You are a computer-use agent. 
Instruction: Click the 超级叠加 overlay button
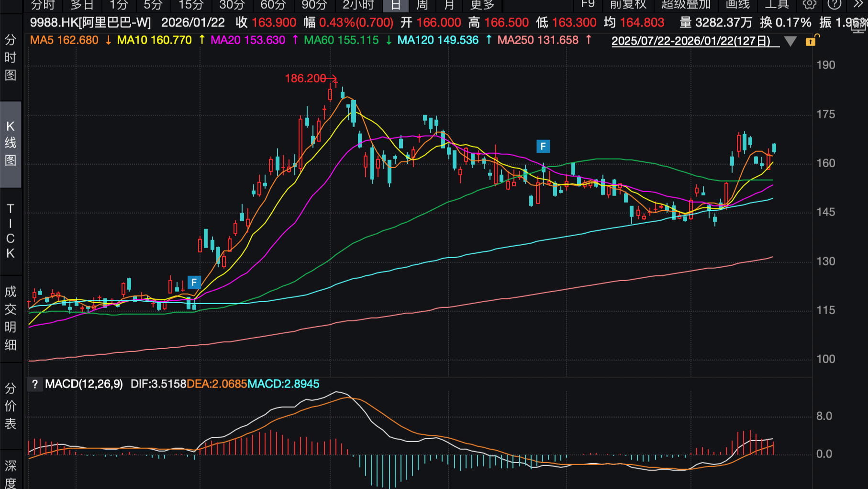pyautogui.click(x=686, y=5)
